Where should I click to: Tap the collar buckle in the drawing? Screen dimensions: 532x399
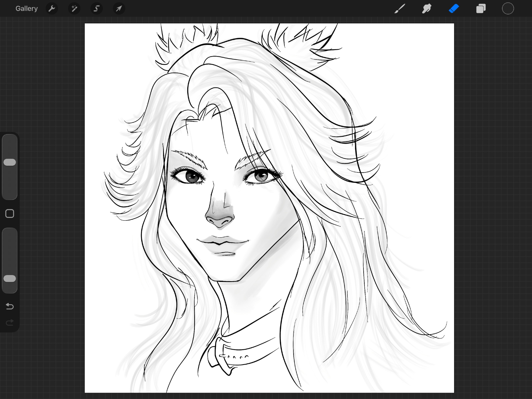coord(219,356)
